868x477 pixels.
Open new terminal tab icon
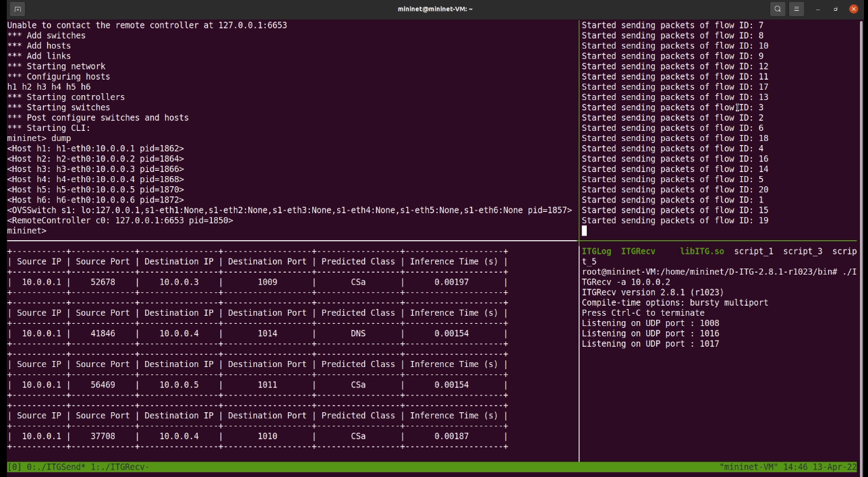[x=18, y=9]
